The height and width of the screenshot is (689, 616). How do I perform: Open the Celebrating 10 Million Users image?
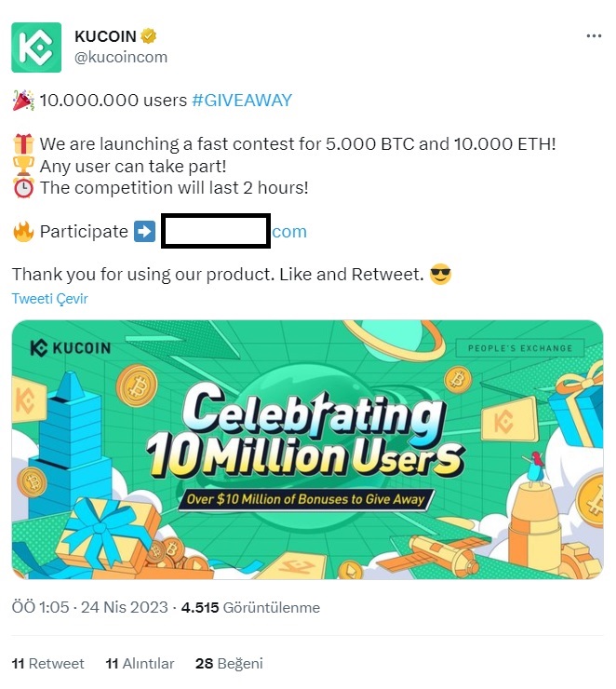307,449
